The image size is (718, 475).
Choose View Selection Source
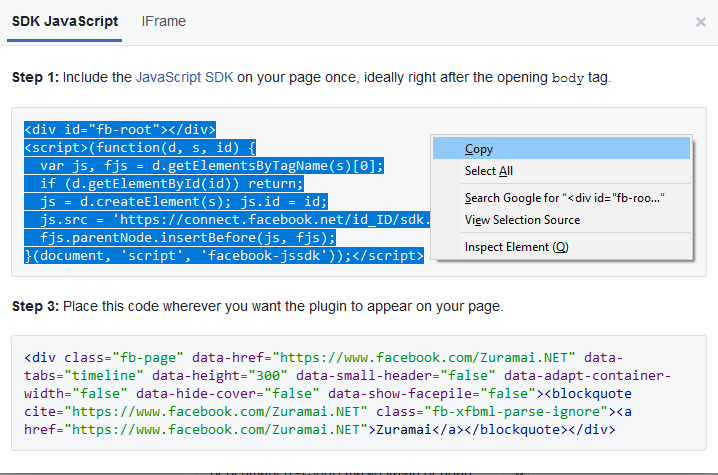coord(561,220)
